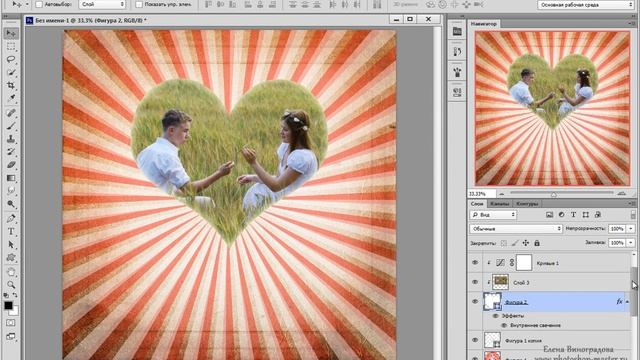Screen dimensions: 640x360
Task: Select the Brush tool
Action: pyautogui.click(x=11, y=126)
